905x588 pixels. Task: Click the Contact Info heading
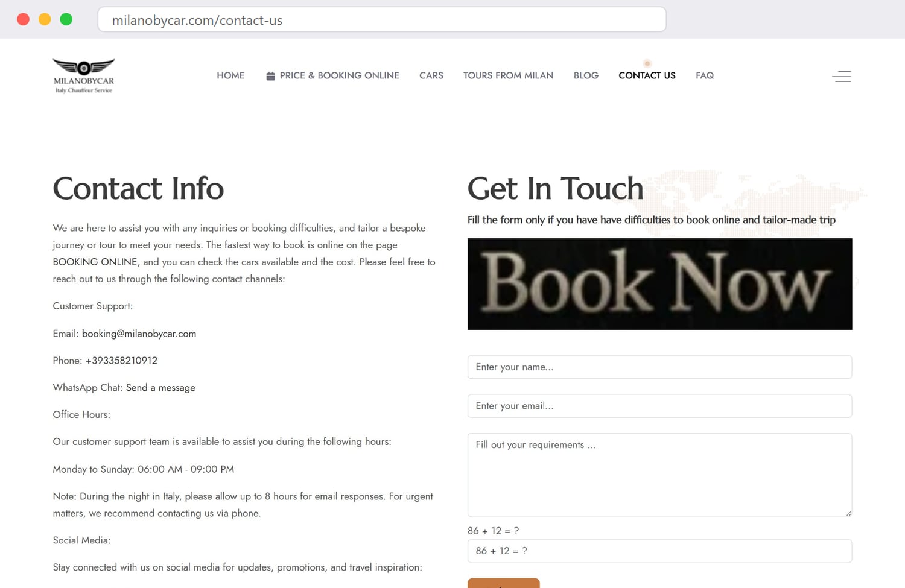138,188
